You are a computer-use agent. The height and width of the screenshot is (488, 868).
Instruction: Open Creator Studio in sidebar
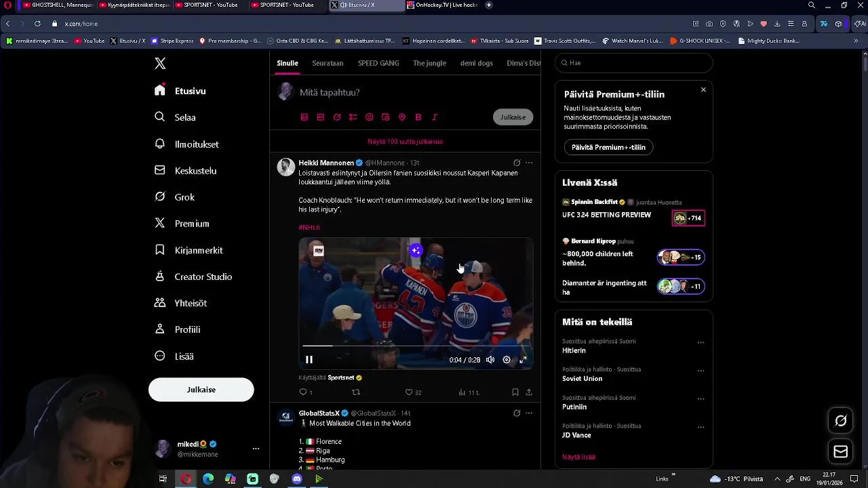coord(193,277)
